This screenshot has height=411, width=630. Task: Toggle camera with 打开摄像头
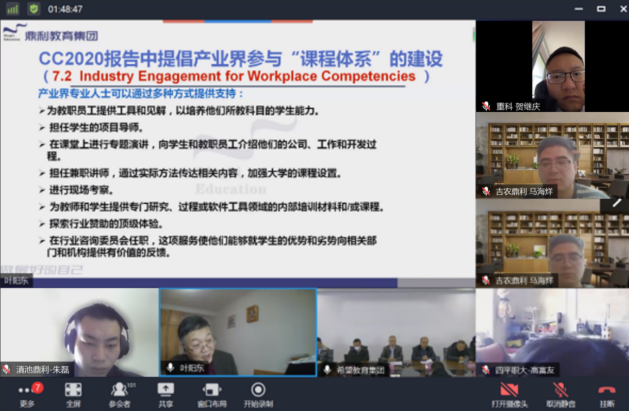(508, 391)
